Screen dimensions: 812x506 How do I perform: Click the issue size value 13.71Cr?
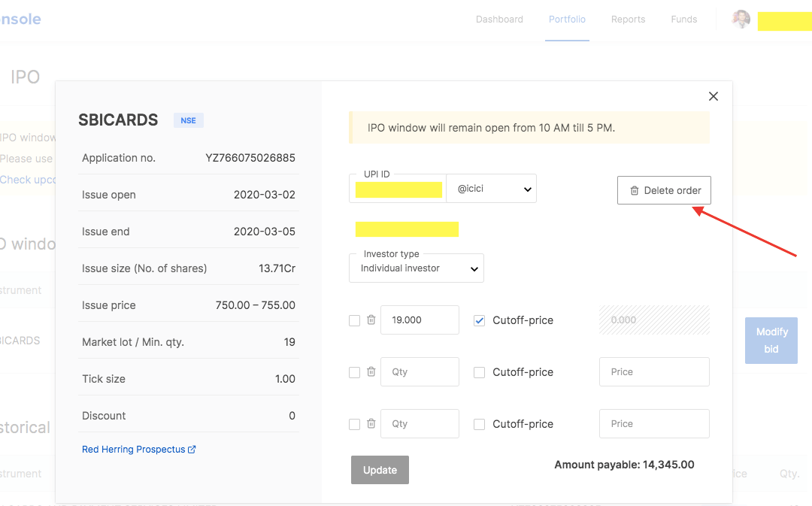pyautogui.click(x=277, y=268)
